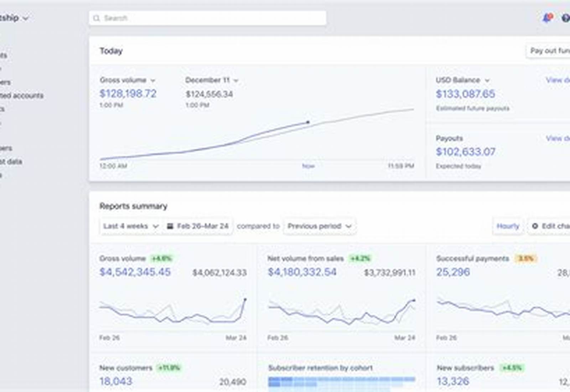Click the Gross volume four-week chart
This screenshot has width=570, height=392.
pos(173,311)
